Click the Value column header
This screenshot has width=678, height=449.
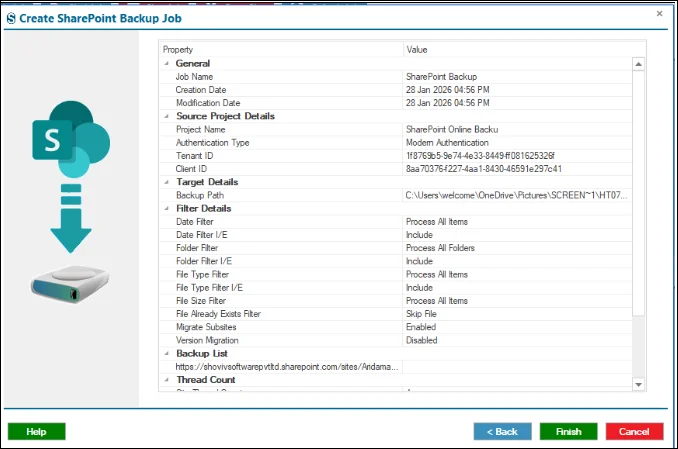[x=524, y=50]
